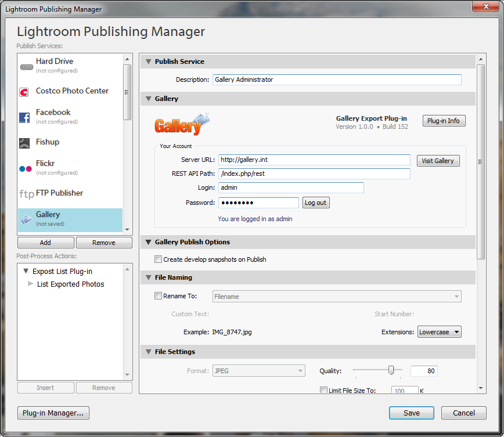Collapse the File Settings section
Viewport: 504px width, 437px height.
click(149, 352)
